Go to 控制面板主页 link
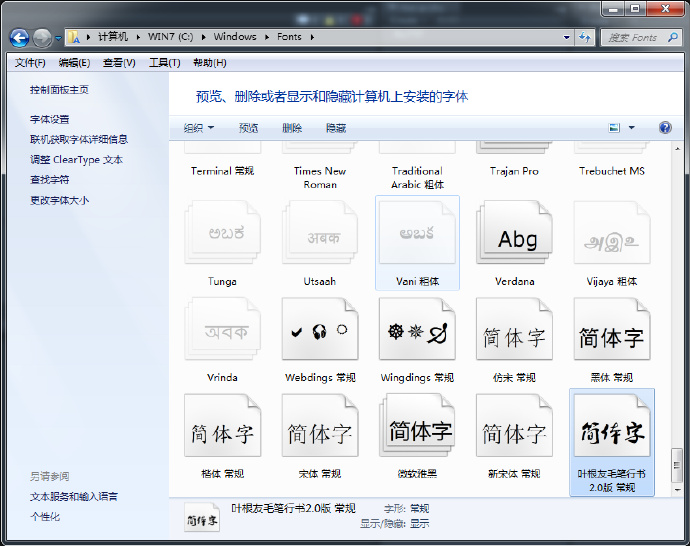 [x=59, y=90]
